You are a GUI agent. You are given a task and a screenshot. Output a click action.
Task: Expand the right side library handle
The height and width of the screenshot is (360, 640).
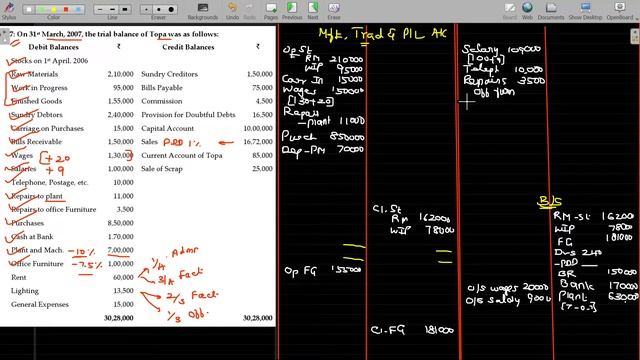(635, 37)
